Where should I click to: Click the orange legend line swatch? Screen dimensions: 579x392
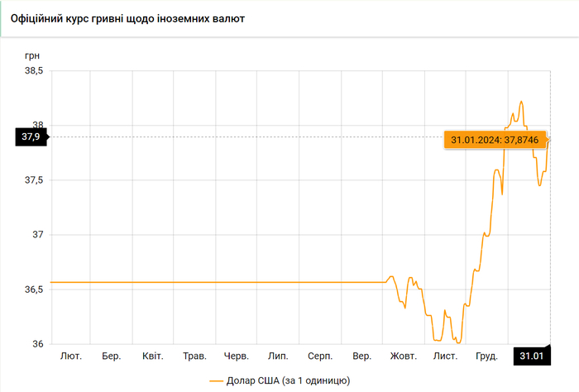tap(217, 380)
